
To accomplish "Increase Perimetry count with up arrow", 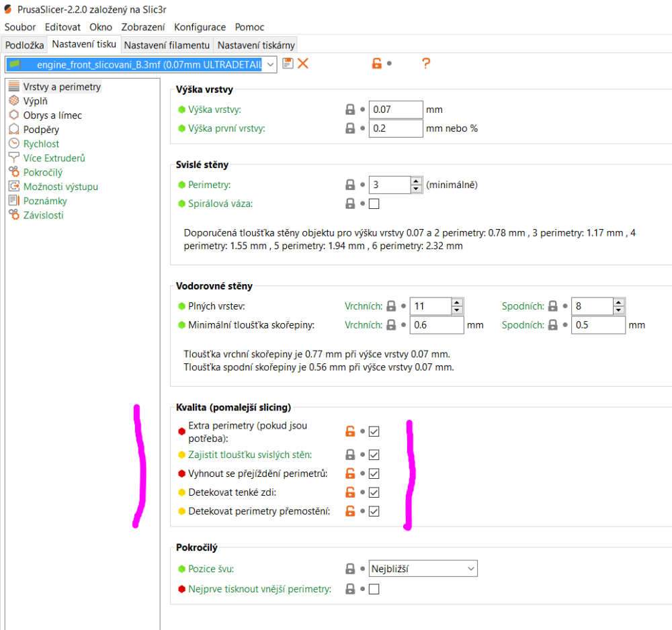I will coord(417,181).
